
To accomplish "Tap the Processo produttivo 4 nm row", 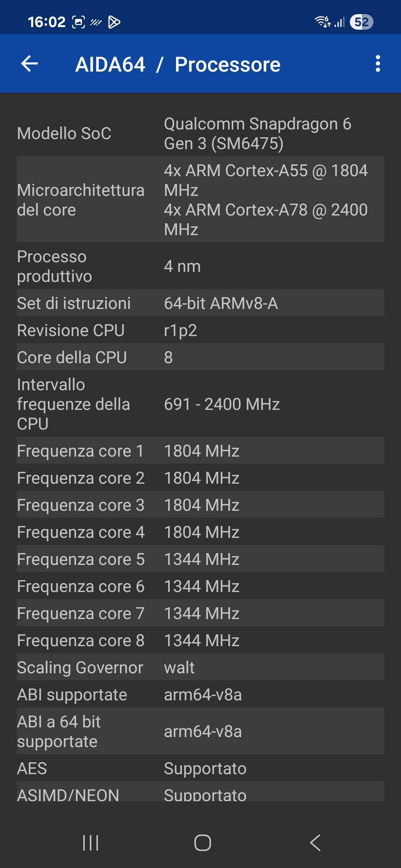I will coord(200,266).
